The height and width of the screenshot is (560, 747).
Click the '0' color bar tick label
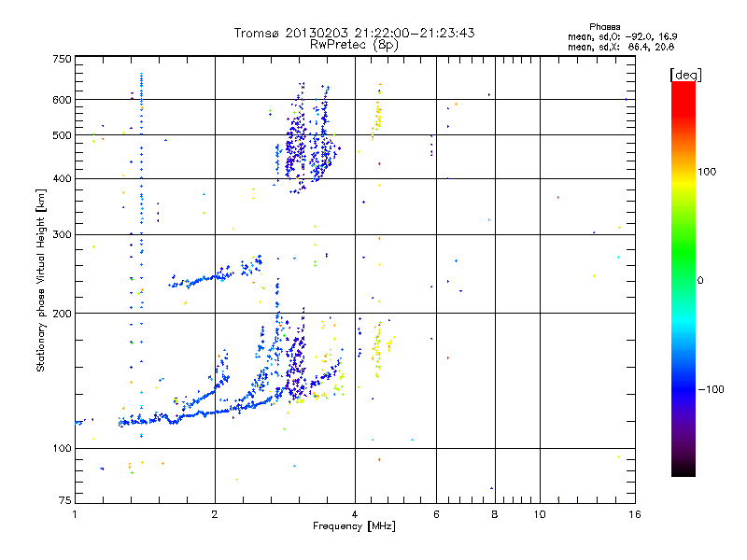[700, 281]
